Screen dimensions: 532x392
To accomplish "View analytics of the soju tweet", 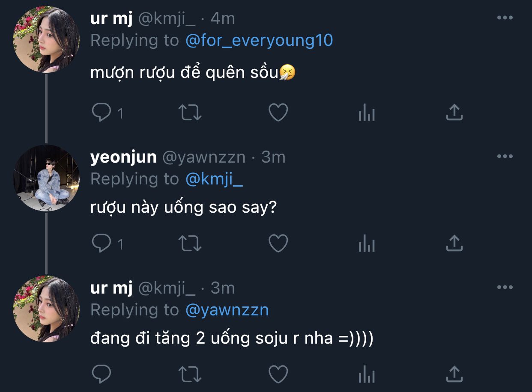I will (x=366, y=375).
